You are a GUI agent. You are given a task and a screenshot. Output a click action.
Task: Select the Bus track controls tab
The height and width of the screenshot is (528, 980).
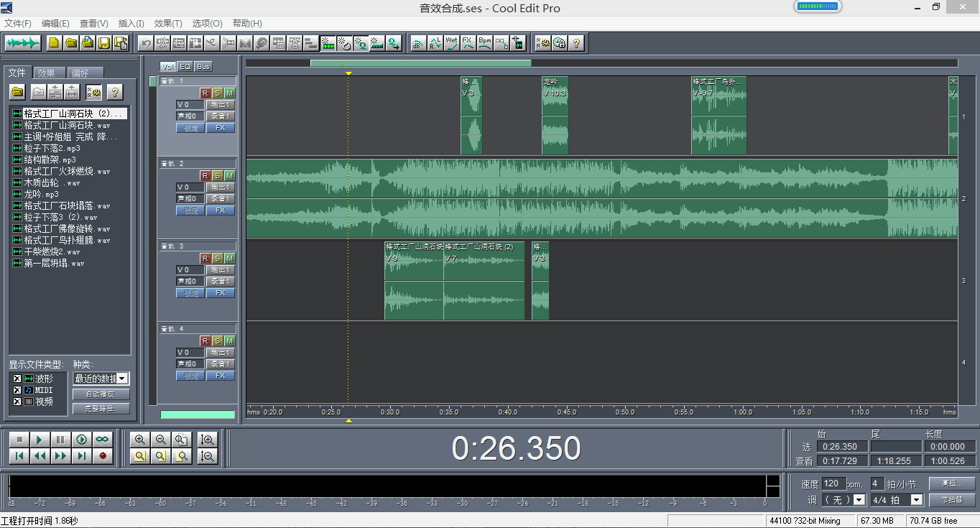(x=203, y=66)
